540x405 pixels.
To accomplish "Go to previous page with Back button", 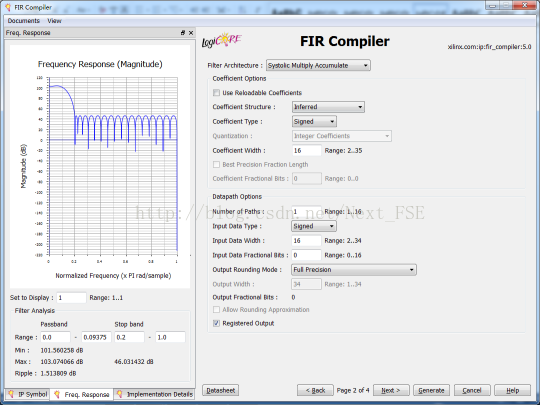I will (x=315, y=390).
